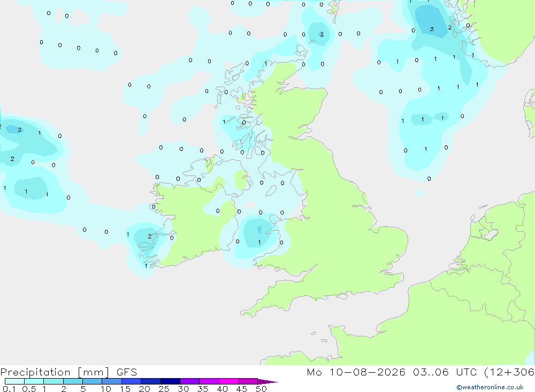Click the 'Precipitation [mm]' title text
The width and height of the screenshot is (535, 392).
[55, 372]
